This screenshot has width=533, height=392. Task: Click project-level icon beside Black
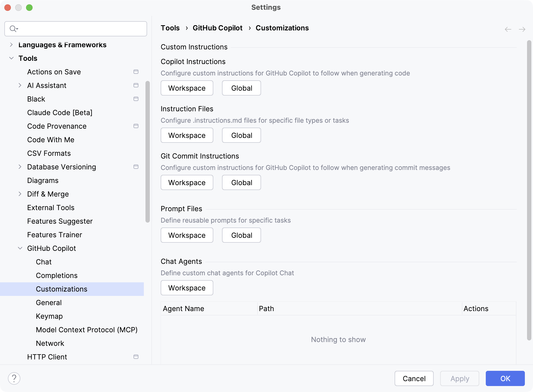pyautogui.click(x=136, y=99)
